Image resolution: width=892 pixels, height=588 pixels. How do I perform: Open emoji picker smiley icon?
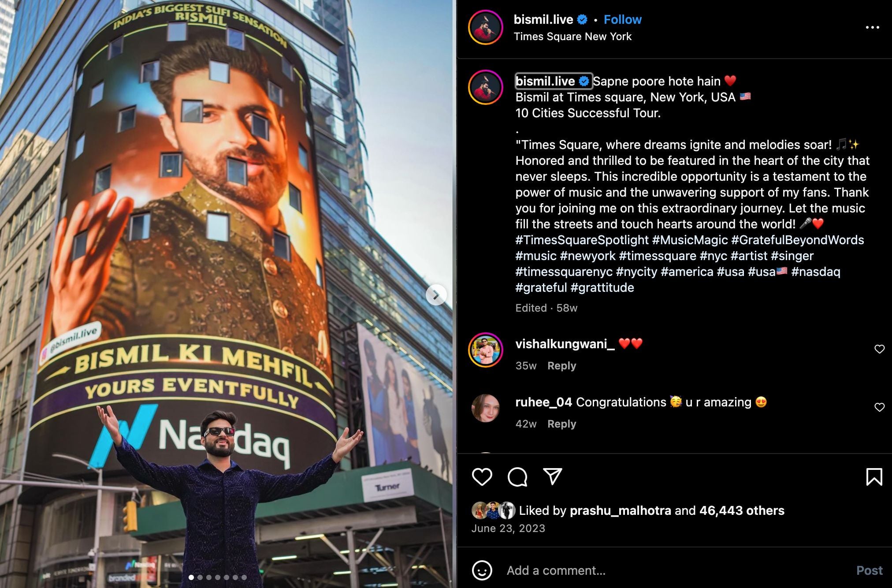tap(482, 570)
